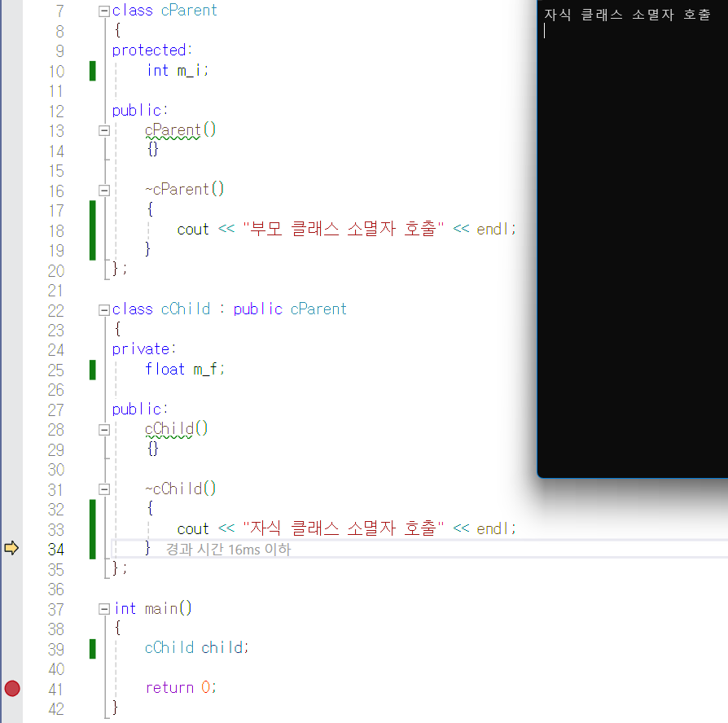Click the string "자식 클래스 소멸자 호출" in code
Image resolution: width=728 pixels, height=723 pixels.
point(343,528)
